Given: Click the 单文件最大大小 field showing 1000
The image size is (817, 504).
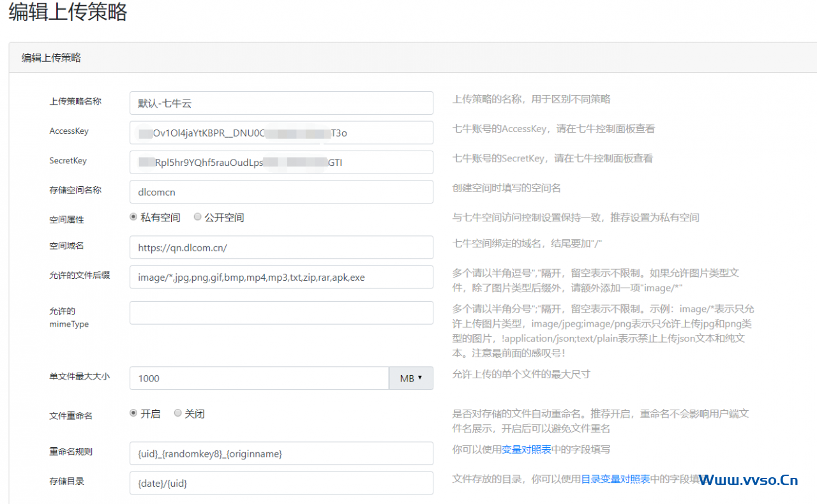Looking at the screenshot, I should pos(259,378).
